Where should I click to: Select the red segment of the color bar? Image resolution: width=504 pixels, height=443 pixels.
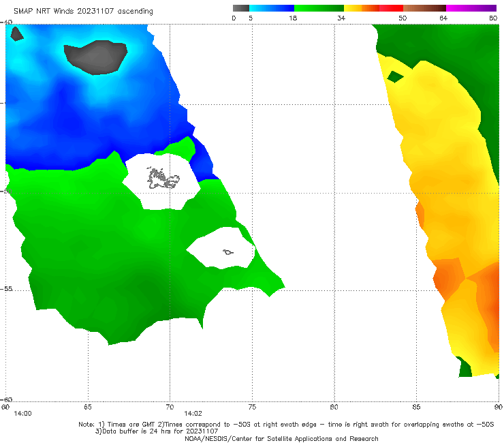tap(391, 8)
